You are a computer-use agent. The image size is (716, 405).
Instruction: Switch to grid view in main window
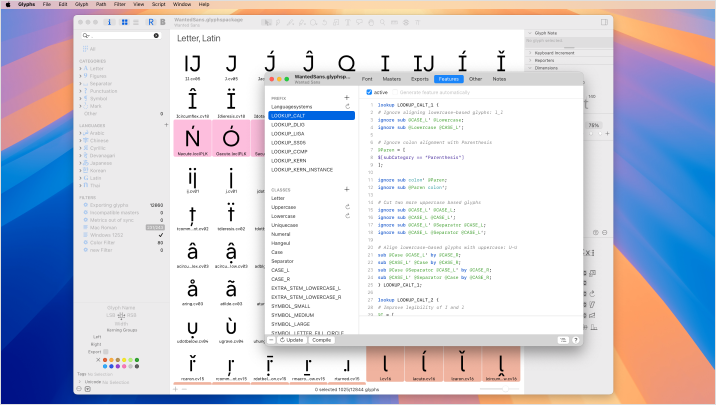point(125,22)
